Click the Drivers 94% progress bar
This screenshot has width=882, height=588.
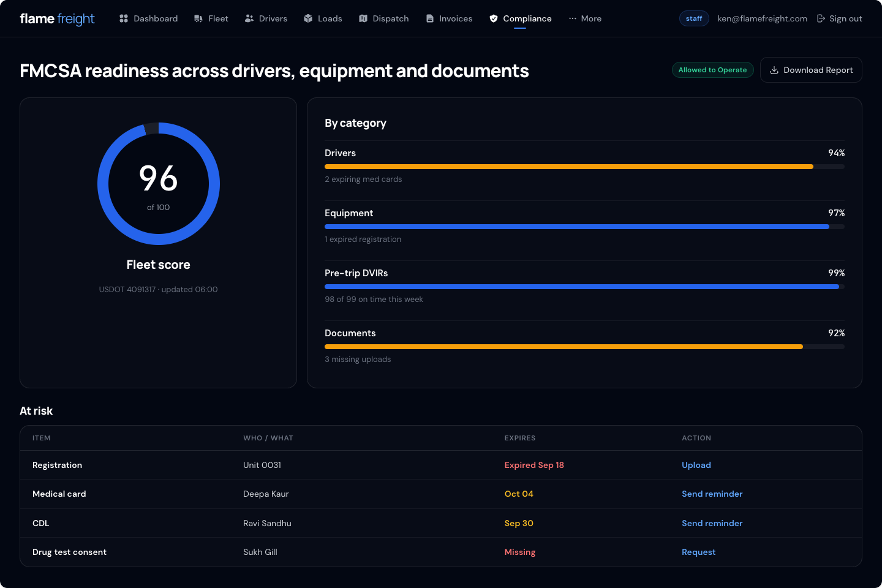[584, 167]
